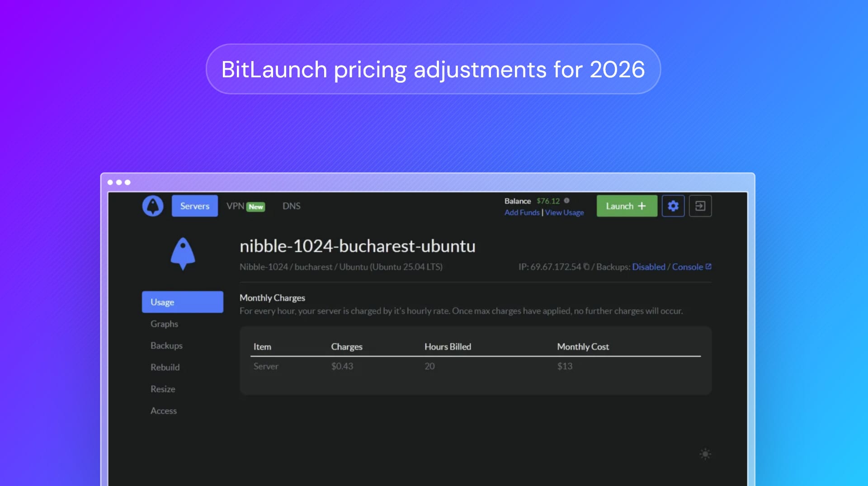Click the Server cell in charges table
Screen dimensions: 868x486
(x=266, y=366)
